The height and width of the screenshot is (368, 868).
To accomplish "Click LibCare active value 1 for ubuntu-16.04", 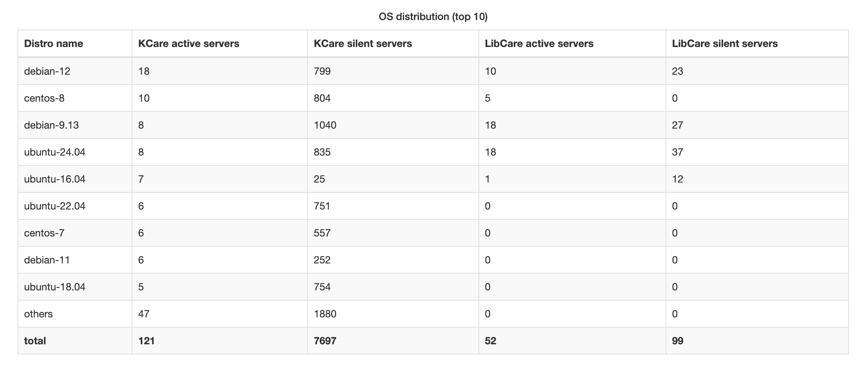I will (488, 179).
